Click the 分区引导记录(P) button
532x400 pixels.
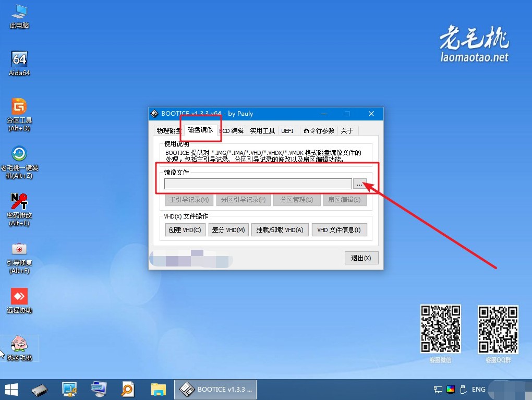click(243, 200)
